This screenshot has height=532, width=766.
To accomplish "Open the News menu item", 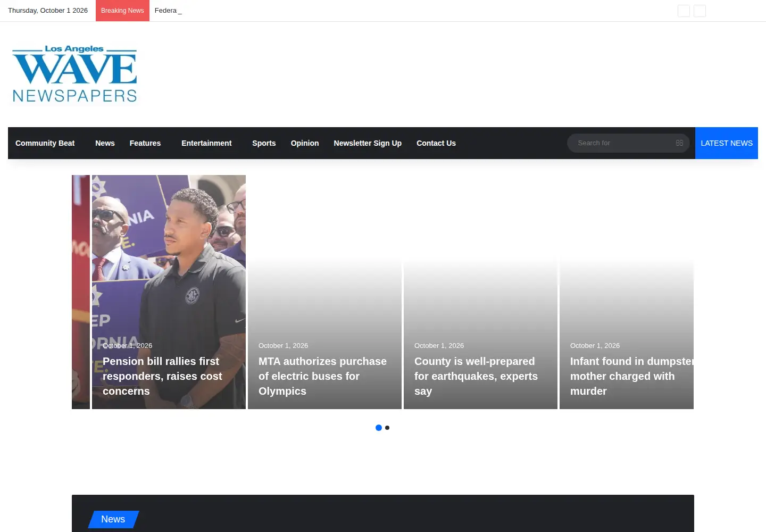I will (105, 143).
